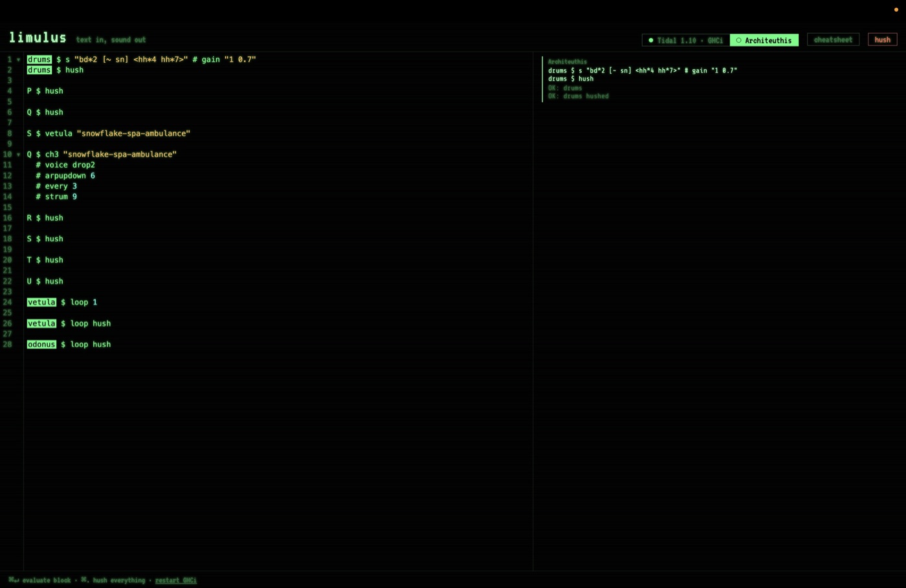Click the vetula label on the loop 1 line
The image size is (906, 588).
(41, 302)
